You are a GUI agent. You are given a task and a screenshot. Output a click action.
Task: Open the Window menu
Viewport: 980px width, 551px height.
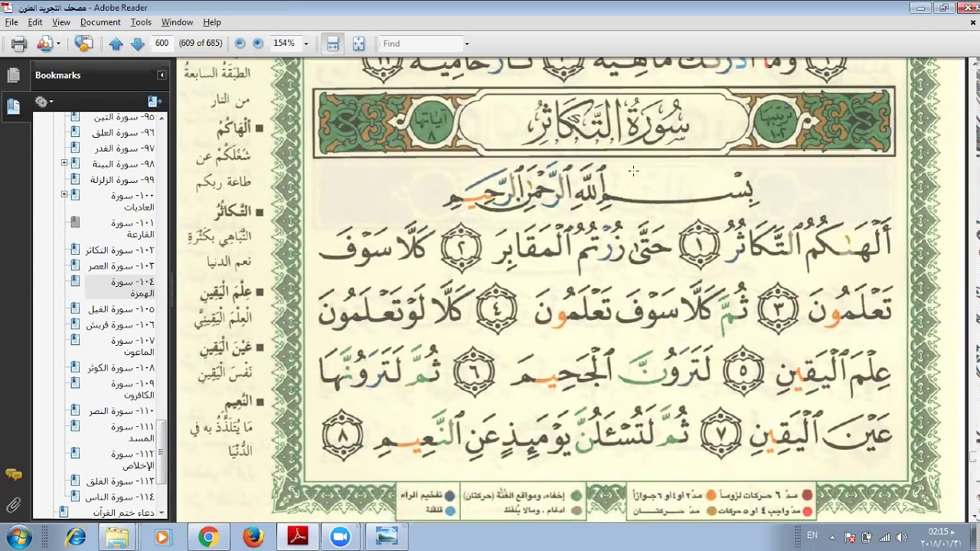177,22
